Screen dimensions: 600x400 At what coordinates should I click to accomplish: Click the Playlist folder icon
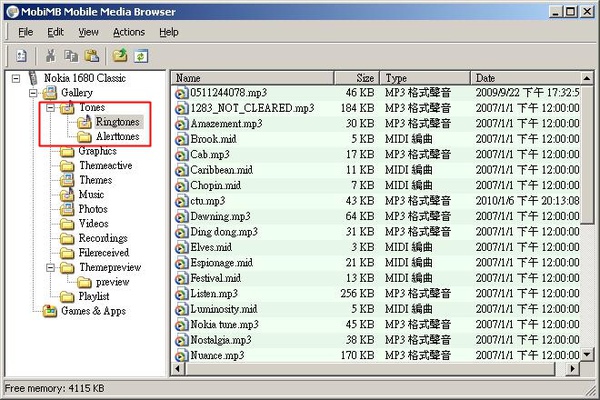[x=67, y=296]
